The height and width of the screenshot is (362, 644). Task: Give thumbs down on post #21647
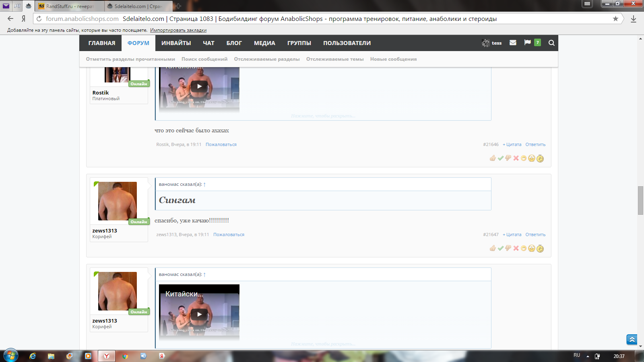508,248
